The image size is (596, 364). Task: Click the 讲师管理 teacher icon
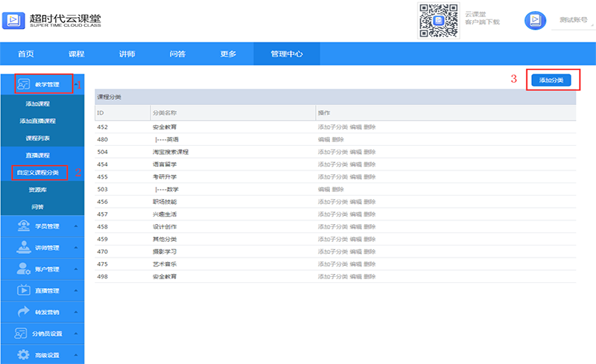point(24,248)
